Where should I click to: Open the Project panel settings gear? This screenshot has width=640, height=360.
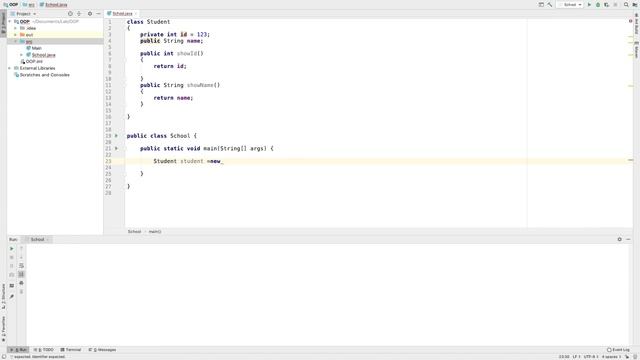pyautogui.click(x=90, y=13)
